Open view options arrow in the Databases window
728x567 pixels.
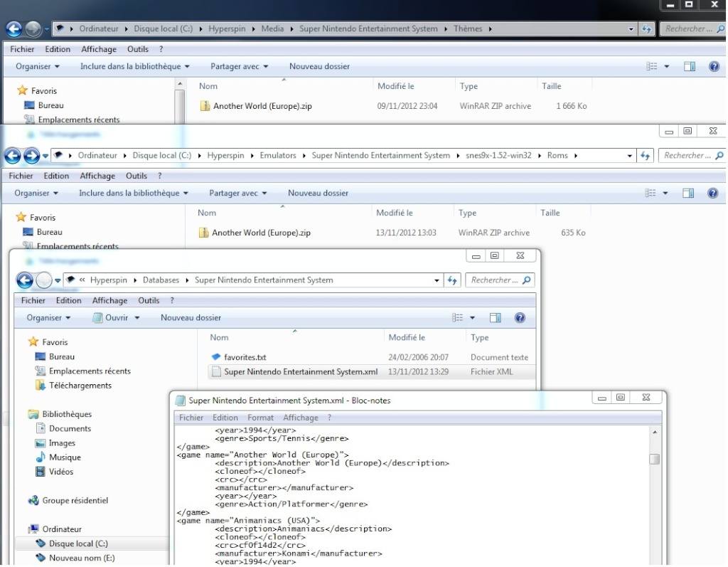point(472,318)
